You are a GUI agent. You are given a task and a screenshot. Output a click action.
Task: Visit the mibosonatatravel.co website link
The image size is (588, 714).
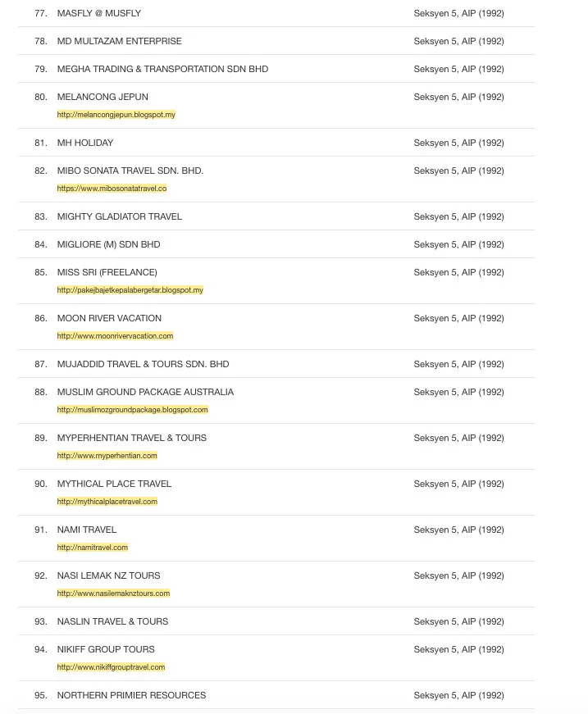[112, 189]
